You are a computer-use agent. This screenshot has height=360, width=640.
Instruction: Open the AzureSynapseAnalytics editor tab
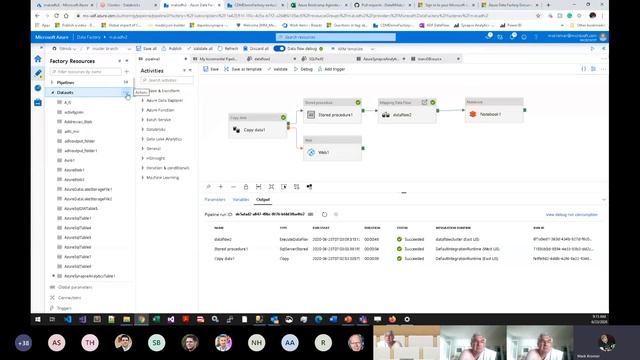pyautogui.click(x=380, y=59)
